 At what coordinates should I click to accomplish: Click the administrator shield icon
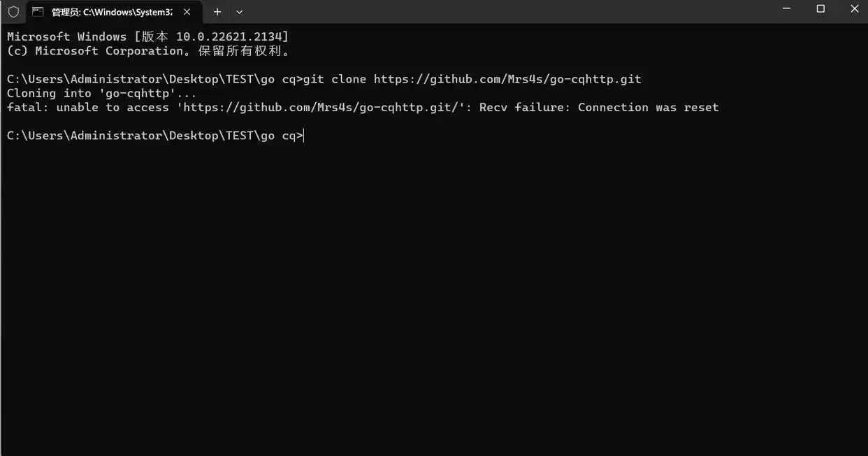[x=13, y=12]
